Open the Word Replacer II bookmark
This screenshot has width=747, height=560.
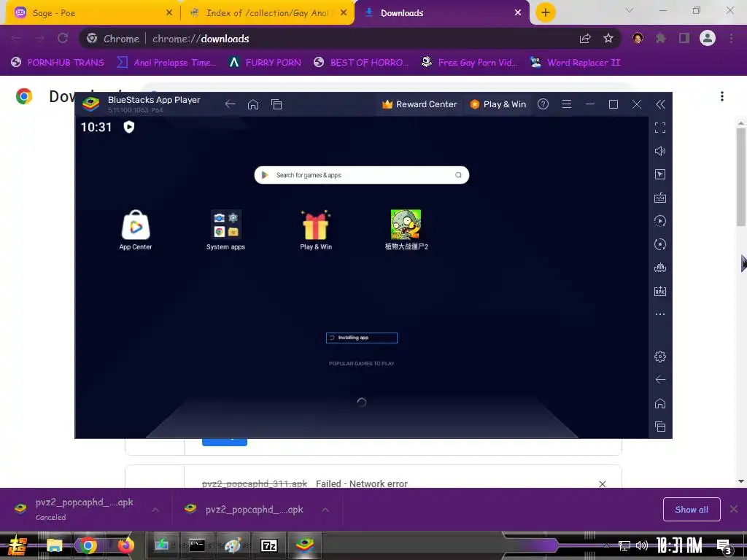pos(576,63)
